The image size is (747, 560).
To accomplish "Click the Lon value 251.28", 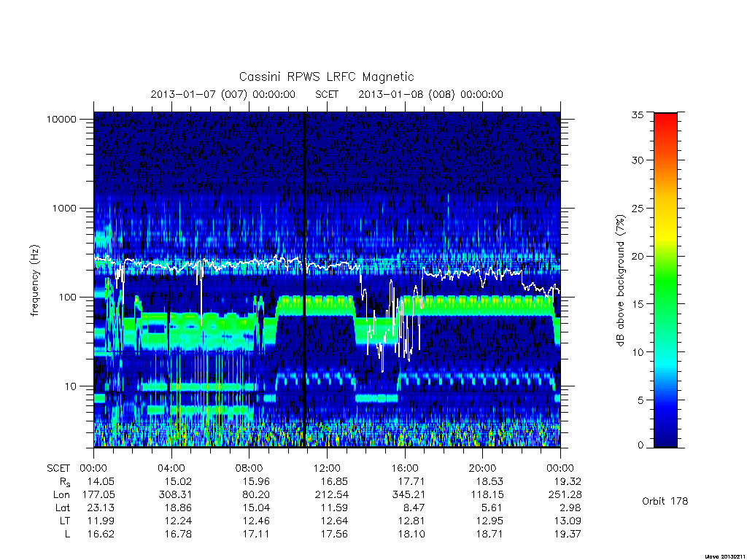I will point(565,495).
